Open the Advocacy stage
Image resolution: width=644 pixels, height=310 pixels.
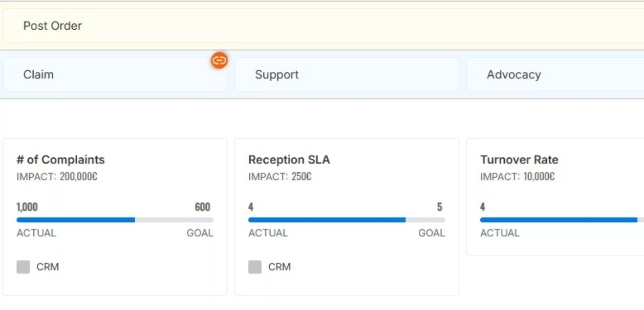(554, 74)
